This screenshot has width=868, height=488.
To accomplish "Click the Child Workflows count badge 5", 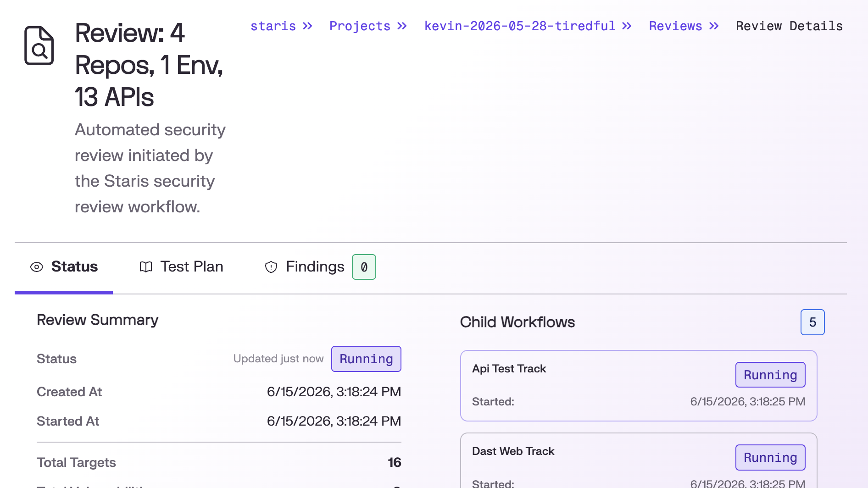I will (812, 322).
